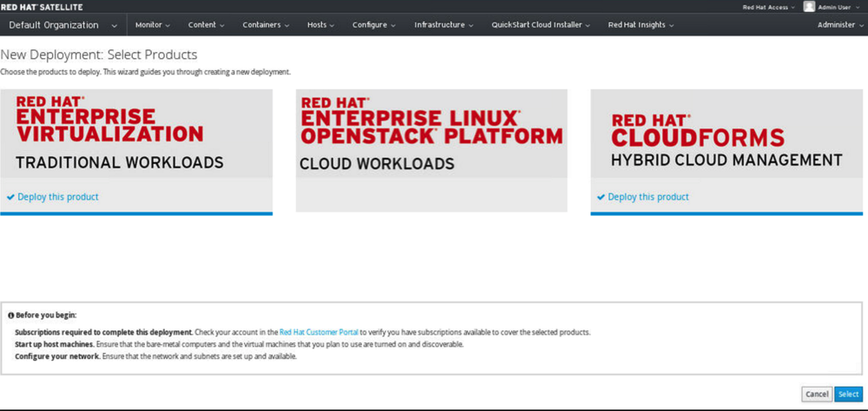Open the Infrastructure menu
This screenshot has height=411, width=868.
(x=444, y=25)
